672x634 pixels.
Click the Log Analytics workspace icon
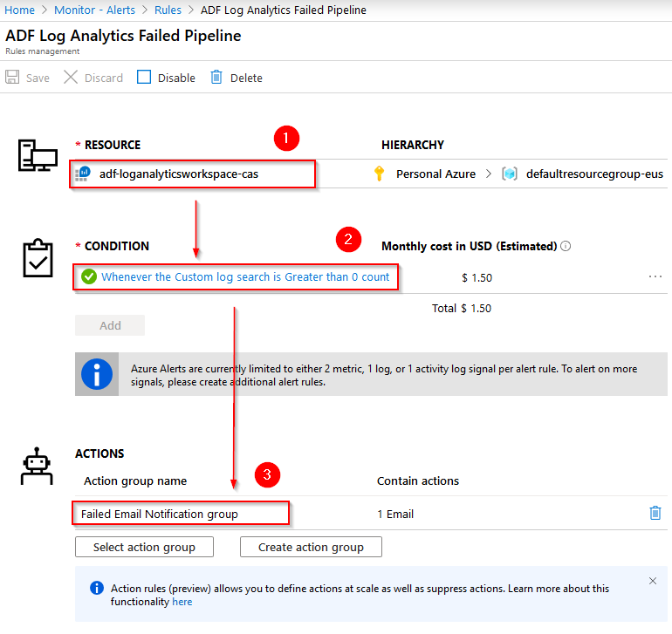(x=83, y=174)
